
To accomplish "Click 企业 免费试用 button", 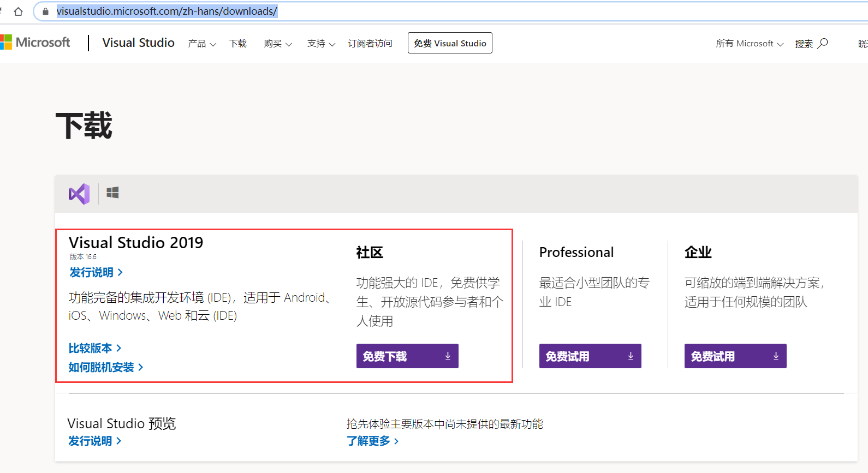I will point(735,356).
